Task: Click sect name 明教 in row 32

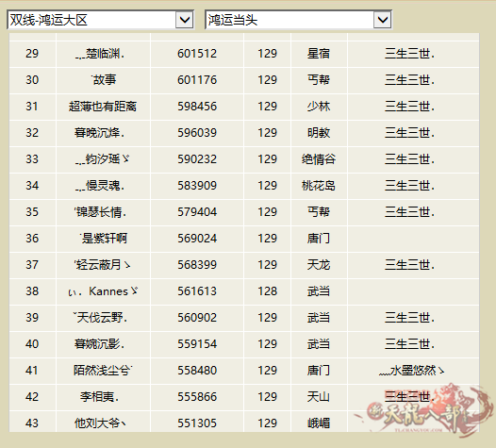Action: (x=319, y=133)
